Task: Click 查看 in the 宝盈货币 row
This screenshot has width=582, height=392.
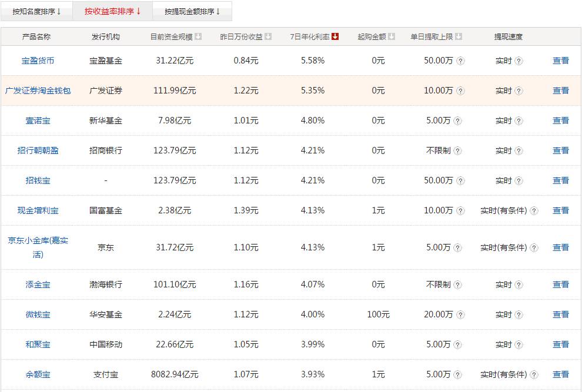Action: (x=560, y=61)
